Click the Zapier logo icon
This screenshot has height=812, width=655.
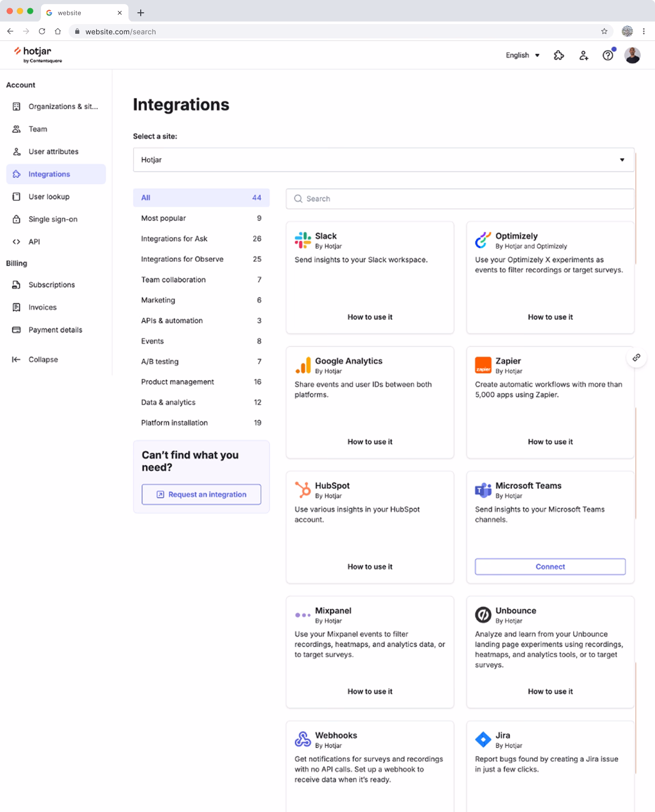pos(483,365)
